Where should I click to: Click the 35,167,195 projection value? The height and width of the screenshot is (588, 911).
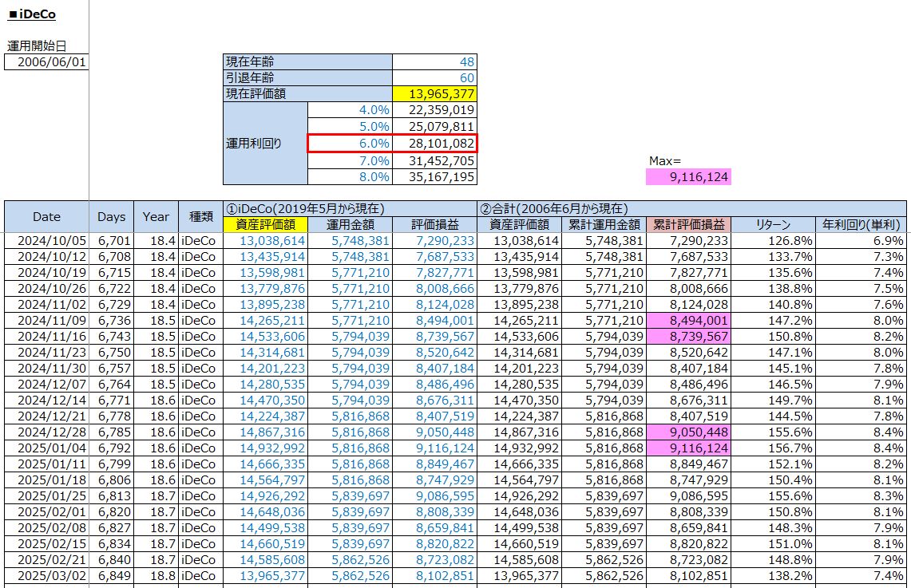pyautogui.click(x=435, y=176)
